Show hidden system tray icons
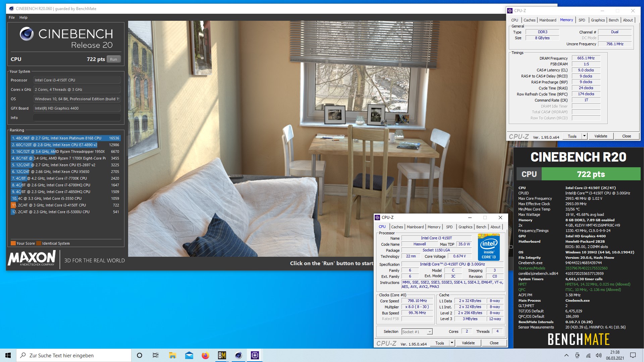Screen dimensions: 644x362 (x=567, y=355)
